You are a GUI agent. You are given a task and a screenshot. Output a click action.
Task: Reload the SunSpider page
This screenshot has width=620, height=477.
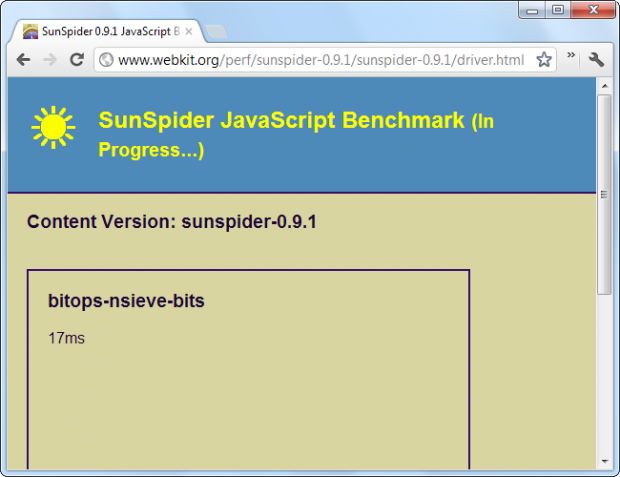pyautogui.click(x=77, y=59)
